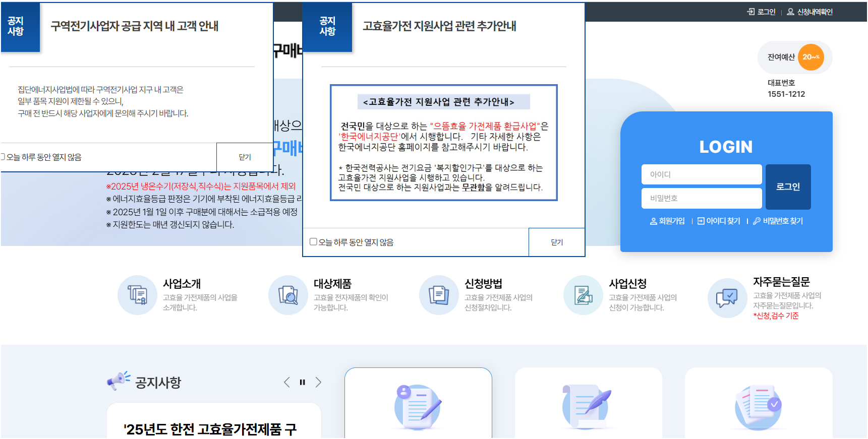Click the 사업신청 form pencil icon
This screenshot has width=868, height=439.
[x=583, y=295]
